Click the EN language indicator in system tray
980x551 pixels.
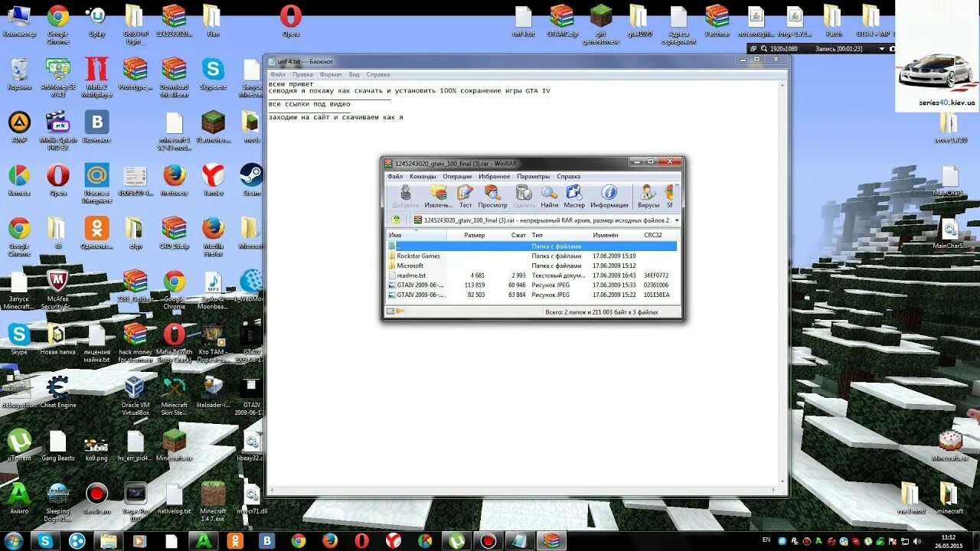pos(766,540)
